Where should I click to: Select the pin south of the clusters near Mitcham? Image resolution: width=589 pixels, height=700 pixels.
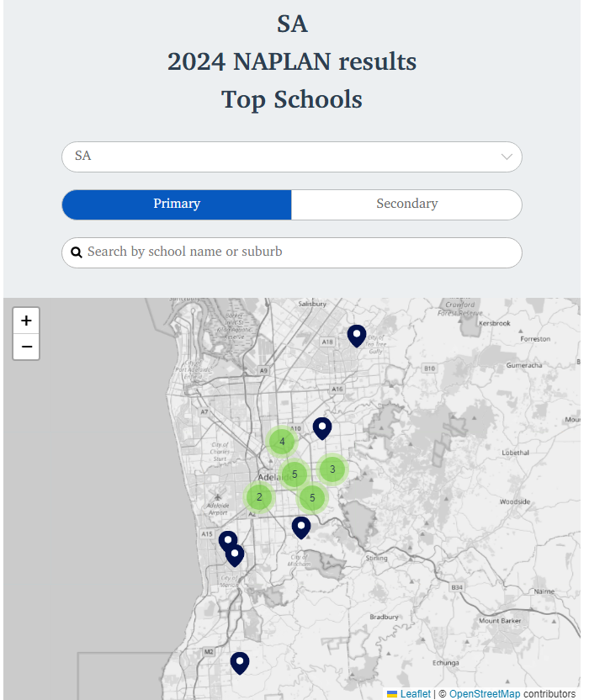[301, 528]
